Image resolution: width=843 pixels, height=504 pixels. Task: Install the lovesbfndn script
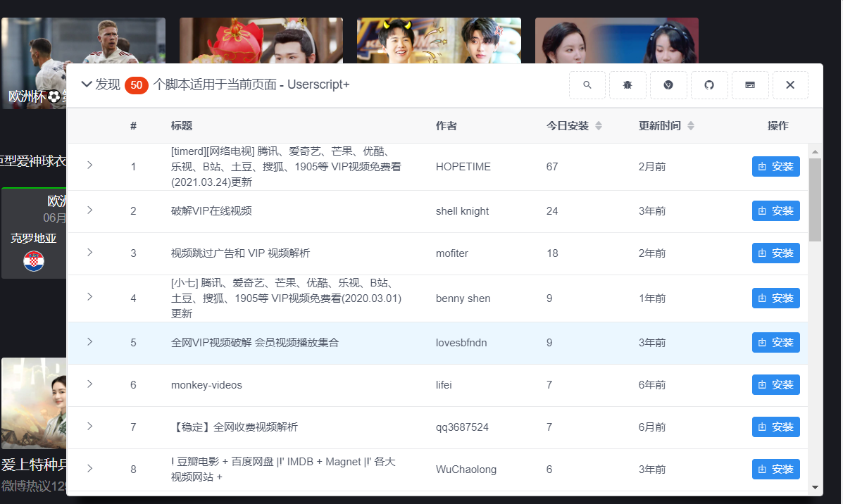click(x=776, y=342)
